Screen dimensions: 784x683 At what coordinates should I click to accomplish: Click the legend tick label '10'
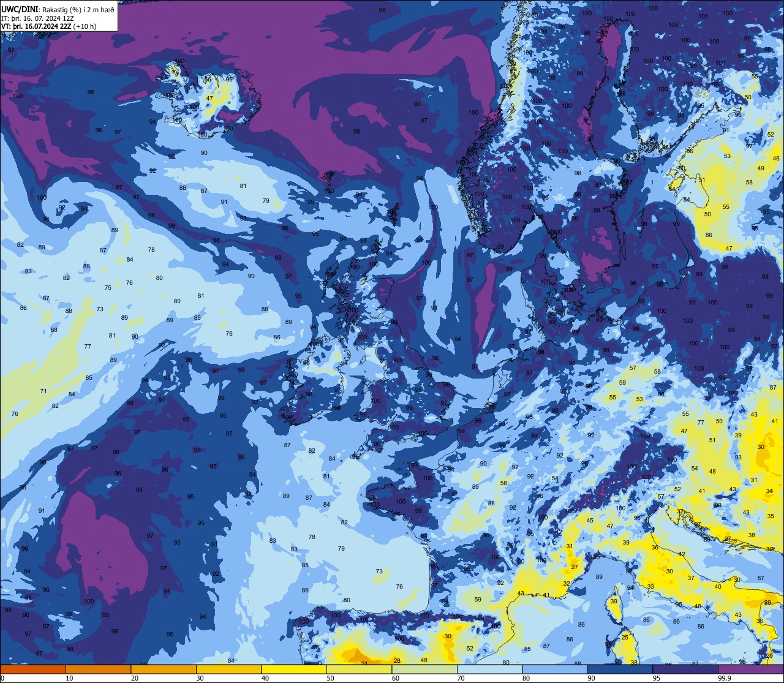(69, 678)
